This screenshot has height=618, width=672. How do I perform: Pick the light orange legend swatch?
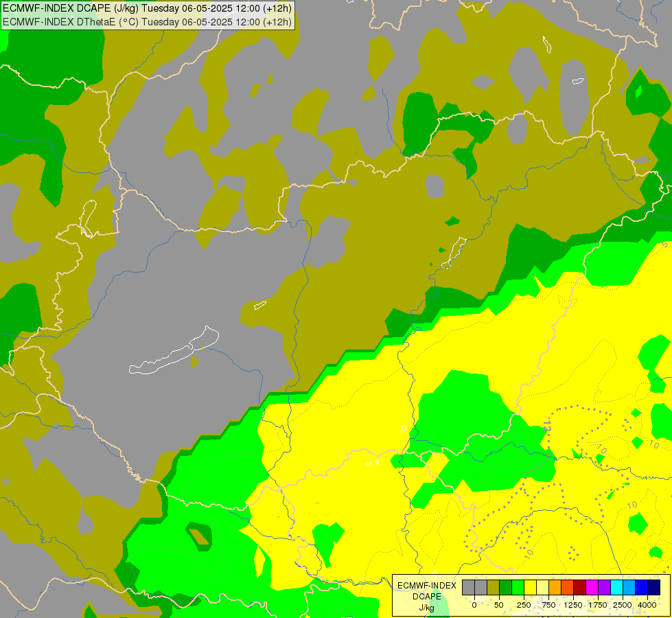click(x=555, y=588)
